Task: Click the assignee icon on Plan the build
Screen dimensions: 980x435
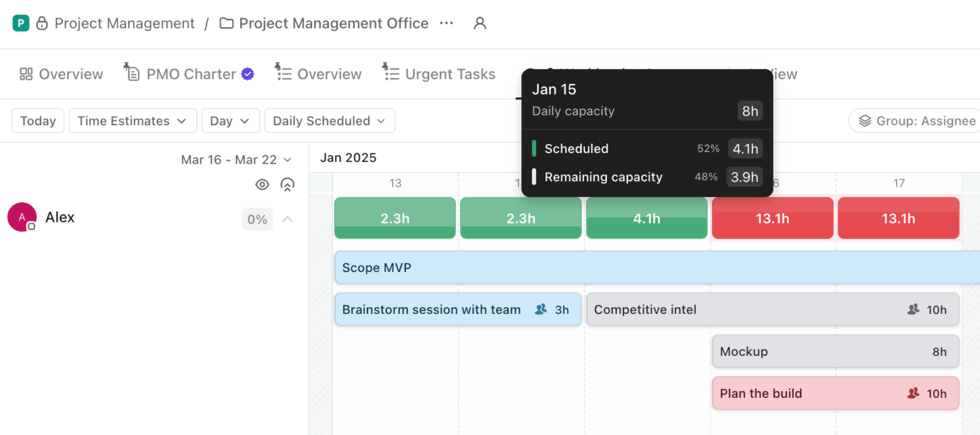Action: coord(913,393)
